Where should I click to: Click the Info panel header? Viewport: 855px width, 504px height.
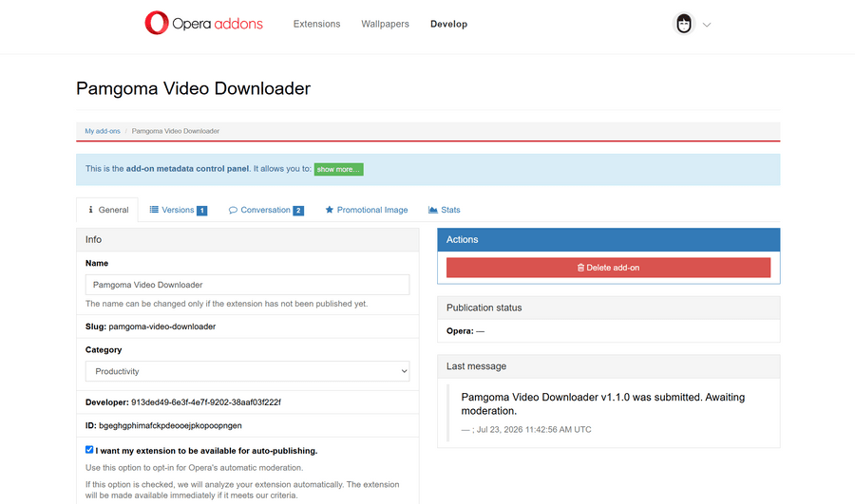pos(248,240)
